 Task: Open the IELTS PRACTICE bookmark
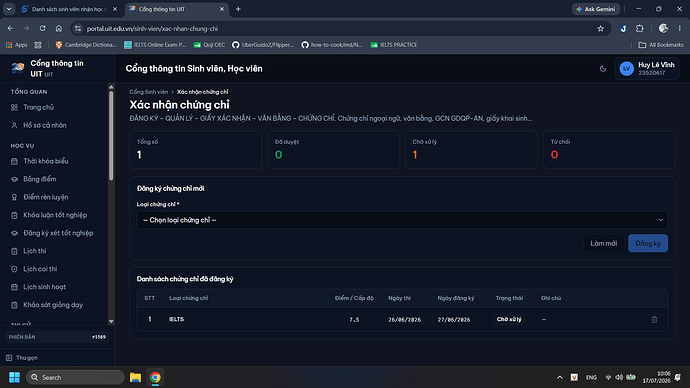(394, 45)
